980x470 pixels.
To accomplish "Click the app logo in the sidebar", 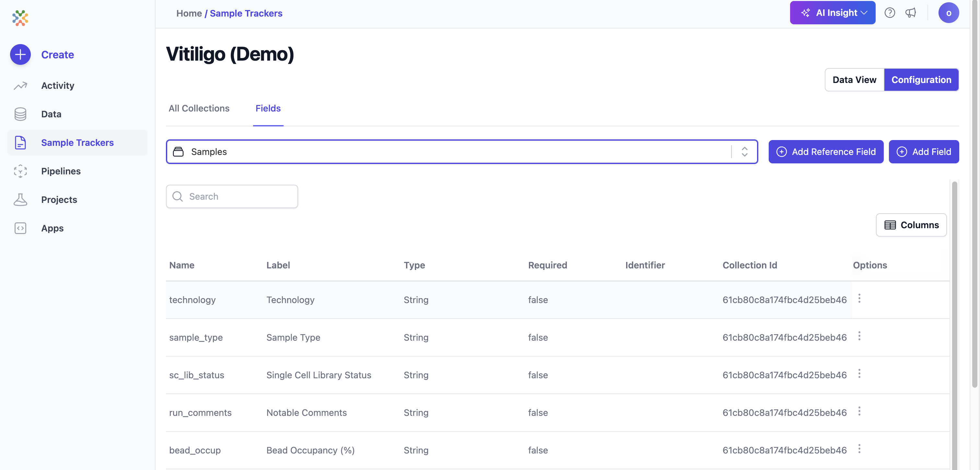I will [x=20, y=18].
